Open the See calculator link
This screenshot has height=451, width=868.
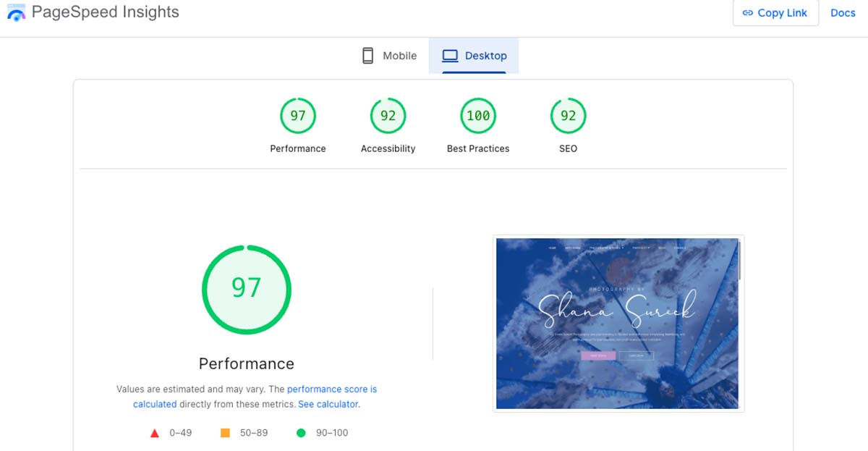point(328,404)
